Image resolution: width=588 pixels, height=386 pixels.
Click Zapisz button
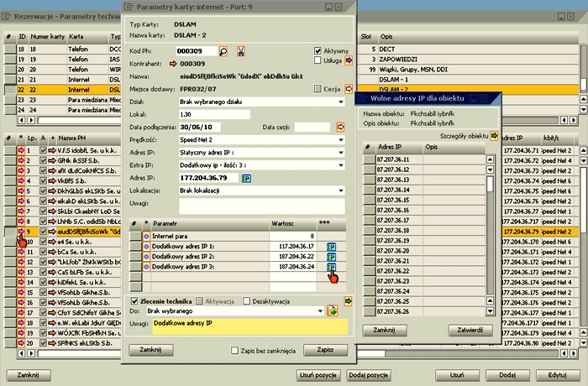(x=325, y=350)
